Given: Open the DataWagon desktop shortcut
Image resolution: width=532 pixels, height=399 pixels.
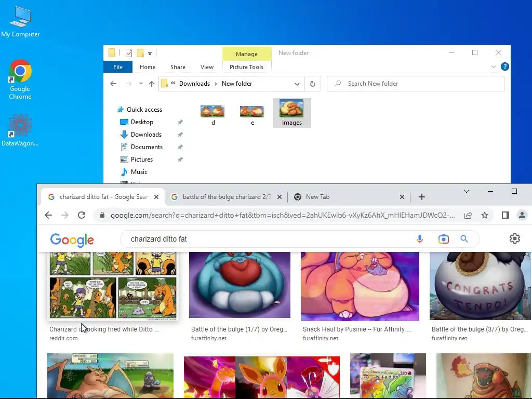Looking at the screenshot, I should 20,130.
